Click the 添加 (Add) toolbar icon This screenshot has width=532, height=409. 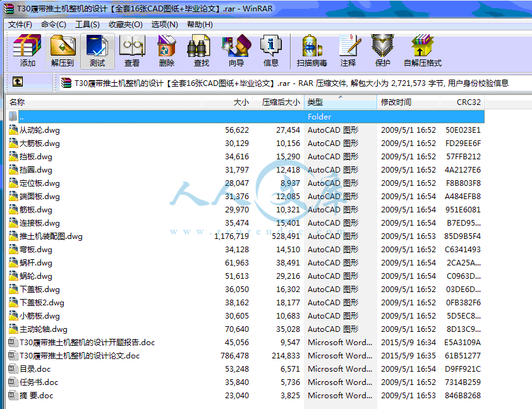27,51
